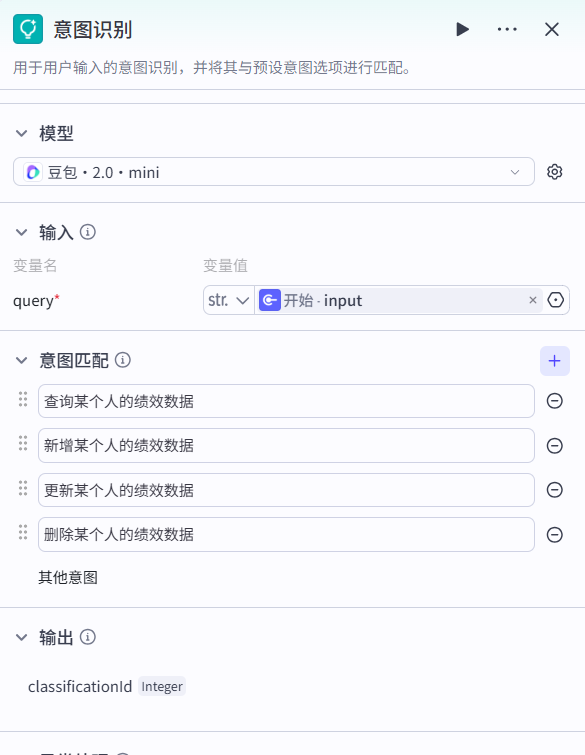Screen dimensions: 585x755
Task: Remove the 删除某个人的绩效数据 intent
Action: tap(555, 534)
